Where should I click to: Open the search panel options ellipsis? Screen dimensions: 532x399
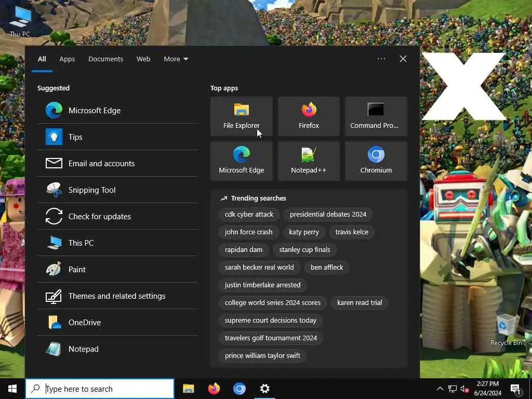click(381, 59)
